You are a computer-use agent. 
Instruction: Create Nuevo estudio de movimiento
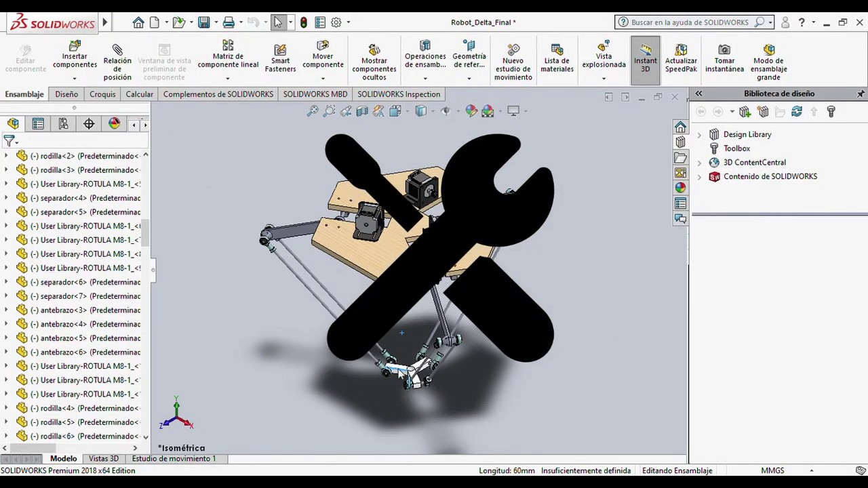click(513, 62)
